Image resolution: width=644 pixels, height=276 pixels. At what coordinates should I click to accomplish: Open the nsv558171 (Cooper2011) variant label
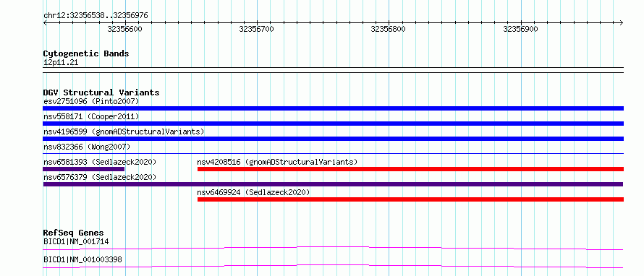pyautogui.click(x=91, y=116)
